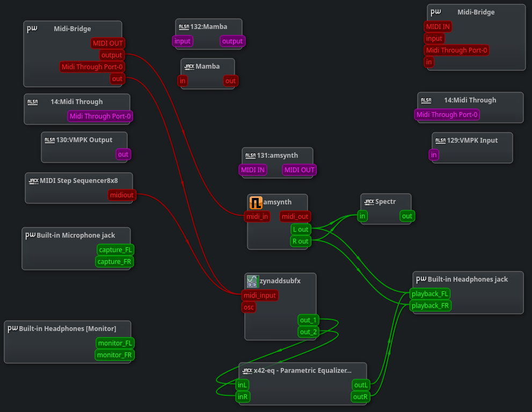This screenshot has width=532, height=412.
Task: Click the ALSA icon on left 14:Midi Through node
Action: pyautogui.click(x=33, y=102)
